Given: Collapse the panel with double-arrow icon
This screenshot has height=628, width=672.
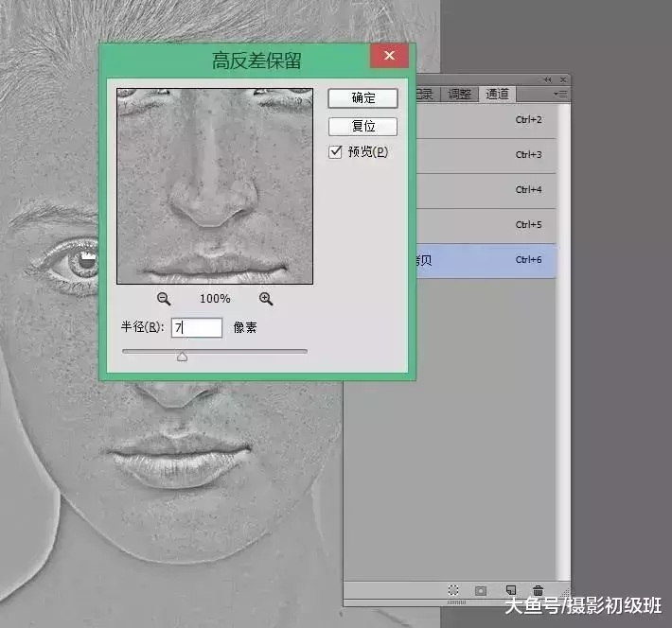Looking at the screenshot, I should (x=548, y=79).
